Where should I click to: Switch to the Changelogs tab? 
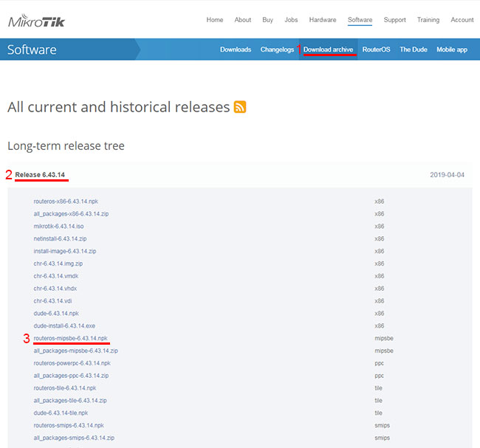click(x=277, y=49)
